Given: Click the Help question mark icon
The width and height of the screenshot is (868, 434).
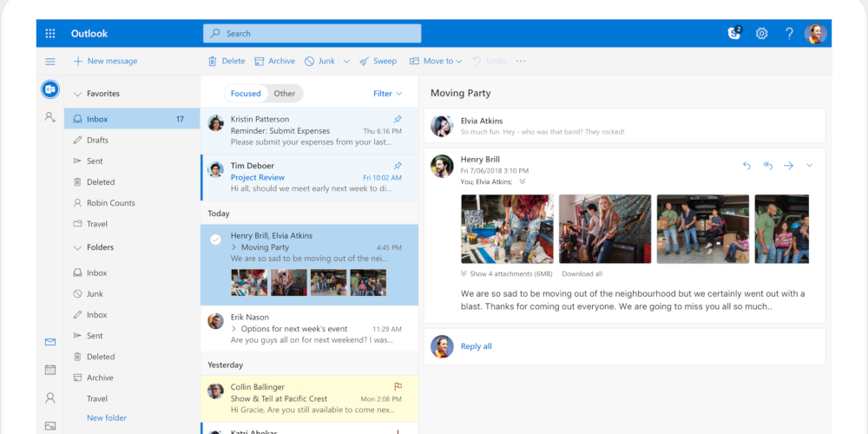Looking at the screenshot, I should point(789,34).
